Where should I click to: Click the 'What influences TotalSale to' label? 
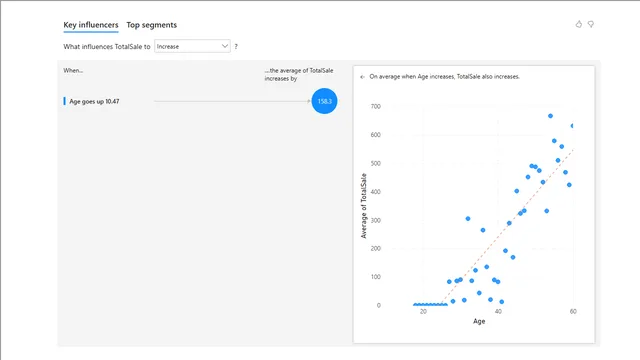coord(107,47)
